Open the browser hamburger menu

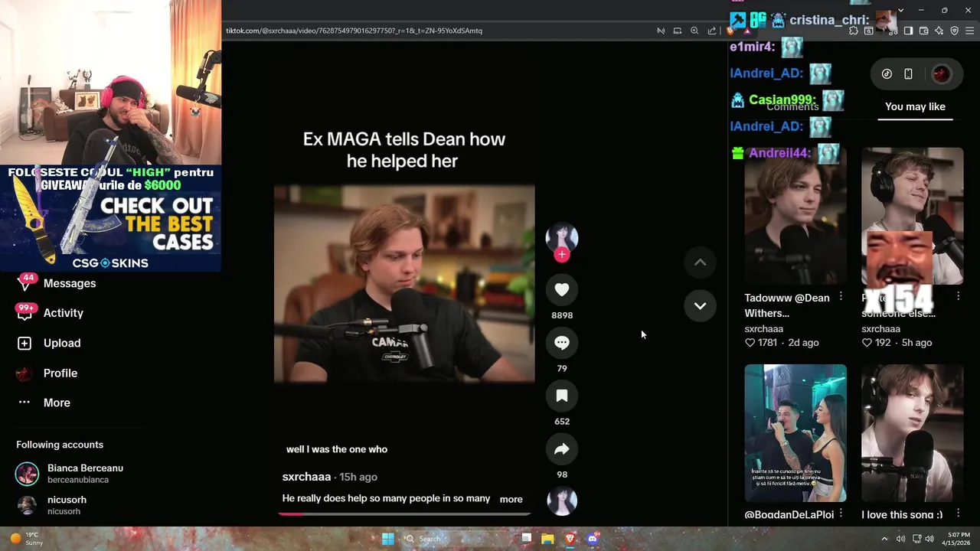click(x=970, y=31)
